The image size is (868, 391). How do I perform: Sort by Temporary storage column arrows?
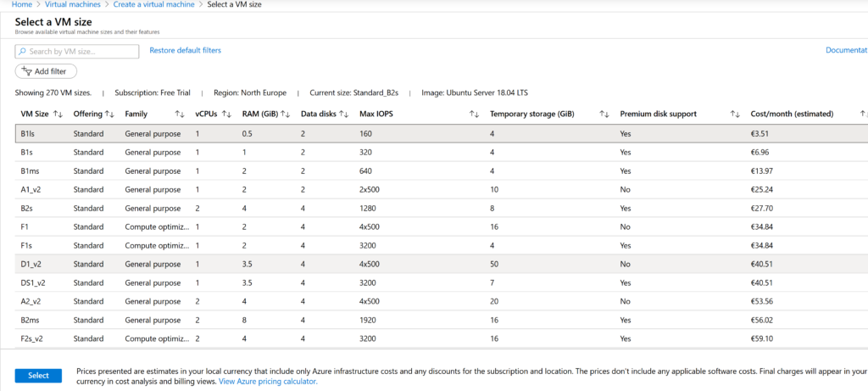pyautogui.click(x=604, y=115)
